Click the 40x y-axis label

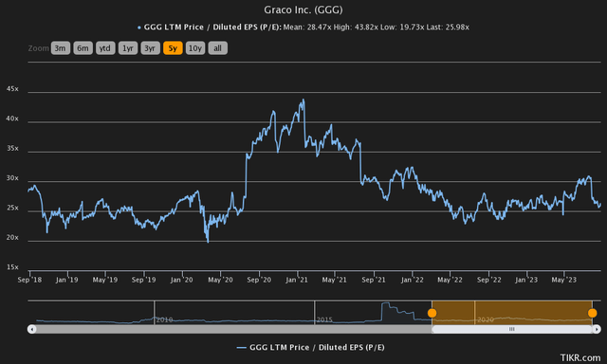(x=12, y=118)
